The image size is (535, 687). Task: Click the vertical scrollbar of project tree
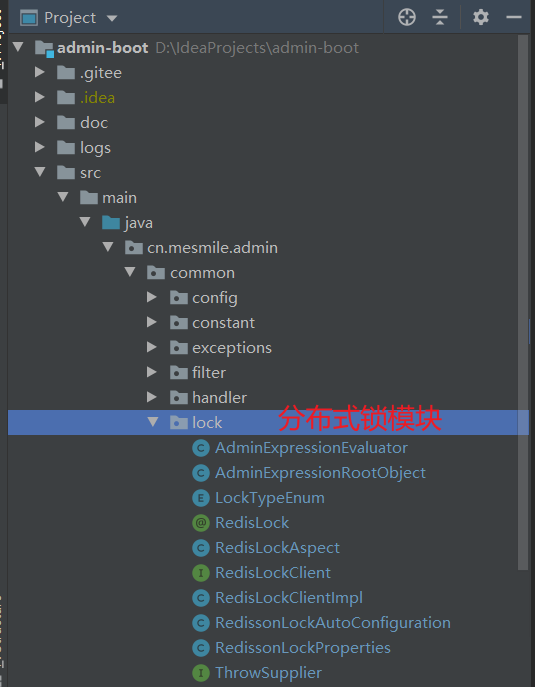(523, 302)
